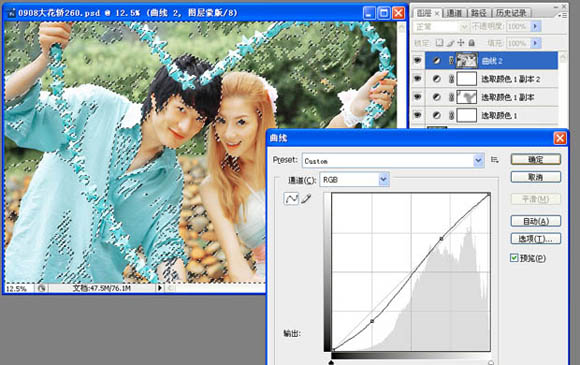Select the pencil draw-curve tool

(x=306, y=199)
